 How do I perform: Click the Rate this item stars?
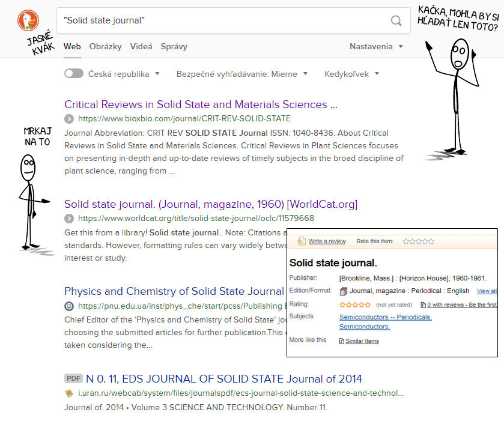click(x=419, y=241)
